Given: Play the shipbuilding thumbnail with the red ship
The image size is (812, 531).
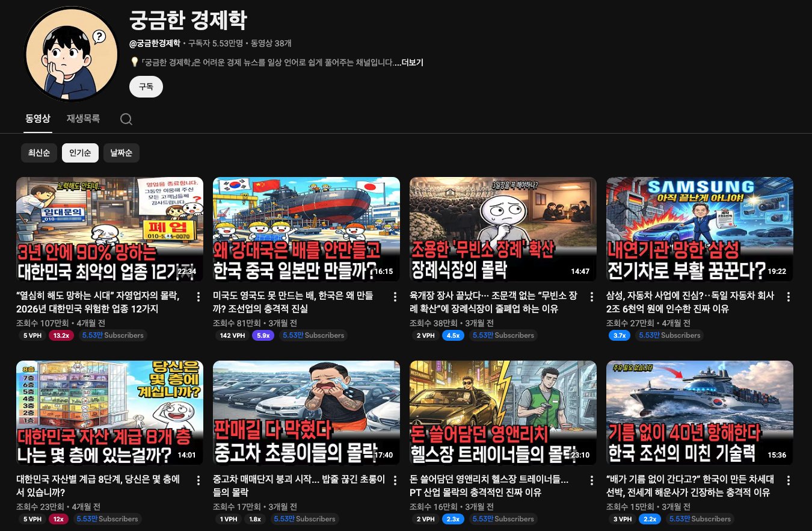Looking at the screenshot, I should (x=306, y=229).
